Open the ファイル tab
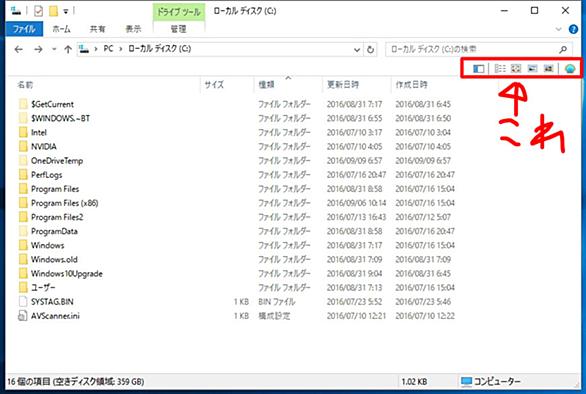This screenshot has height=394, width=586. [x=24, y=29]
